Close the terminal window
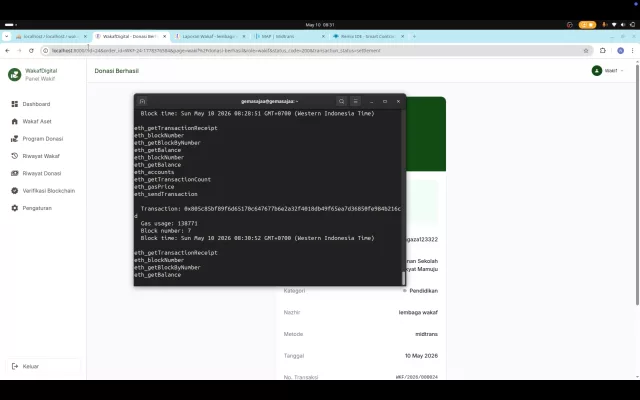The image size is (640, 400). [398, 101]
